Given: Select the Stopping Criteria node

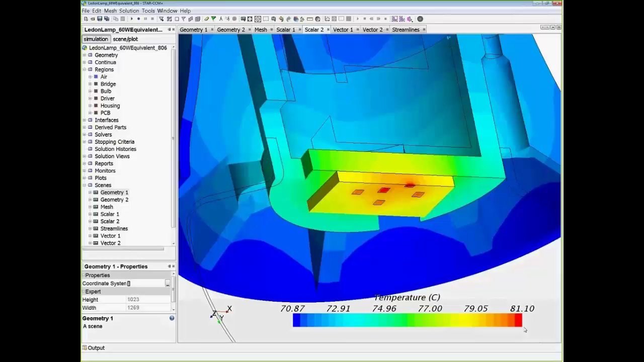Looking at the screenshot, I should [x=115, y=142].
